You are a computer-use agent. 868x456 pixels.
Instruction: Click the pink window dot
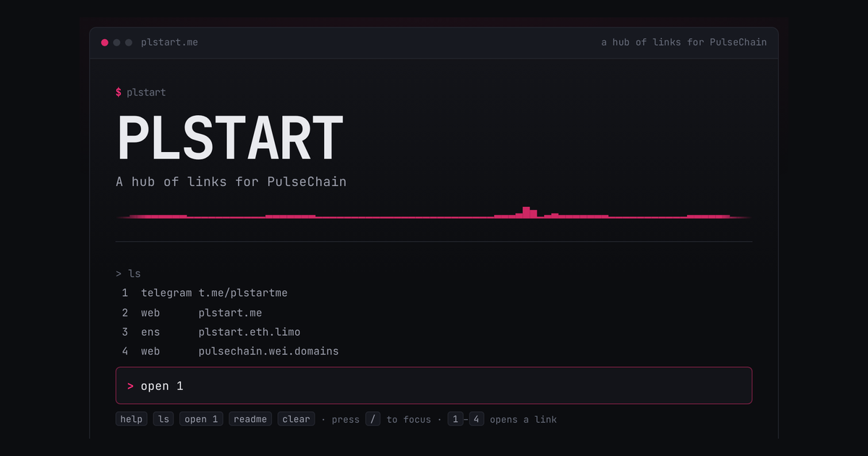coord(105,43)
